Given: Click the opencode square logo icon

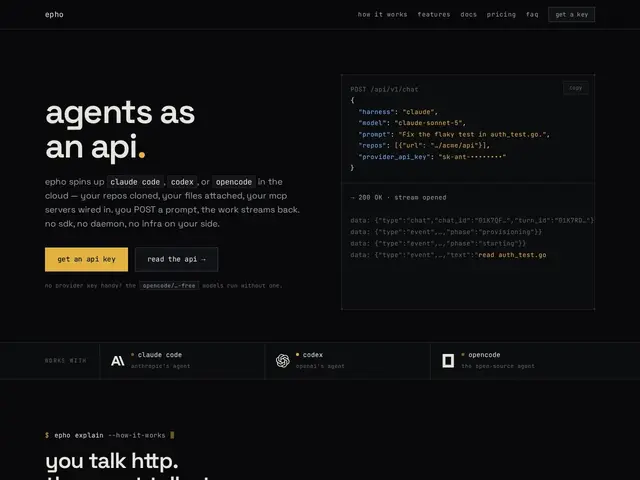Looking at the screenshot, I should 448,361.
